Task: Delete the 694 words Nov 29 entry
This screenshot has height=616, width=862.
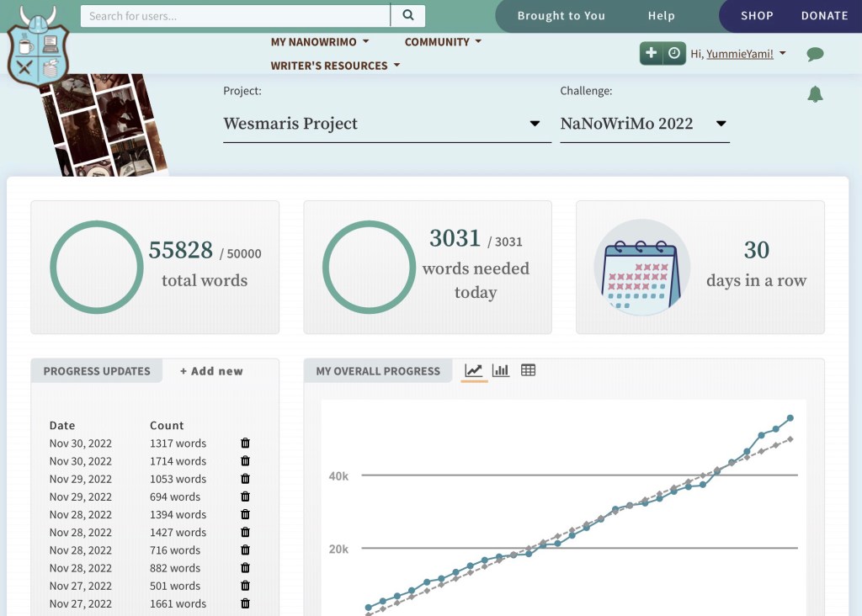Action: (x=245, y=497)
